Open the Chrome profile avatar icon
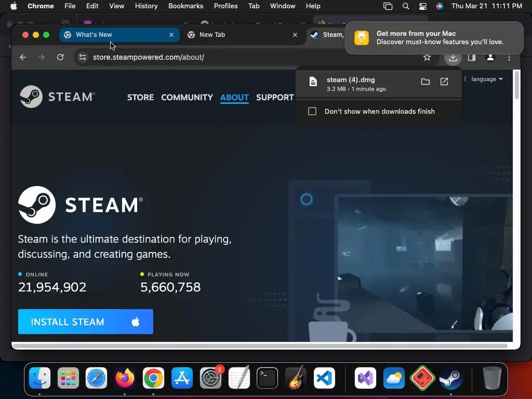This screenshot has height=399, width=532. (490, 57)
